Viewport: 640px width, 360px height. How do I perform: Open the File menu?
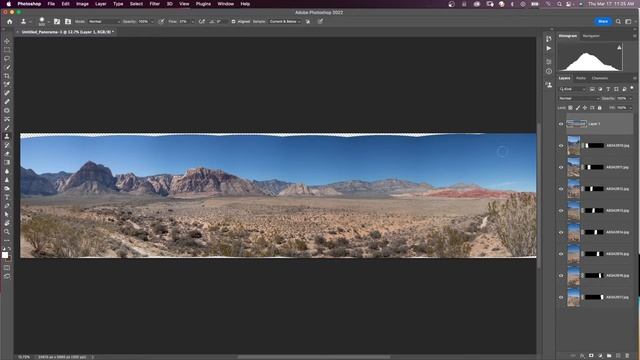click(x=51, y=4)
